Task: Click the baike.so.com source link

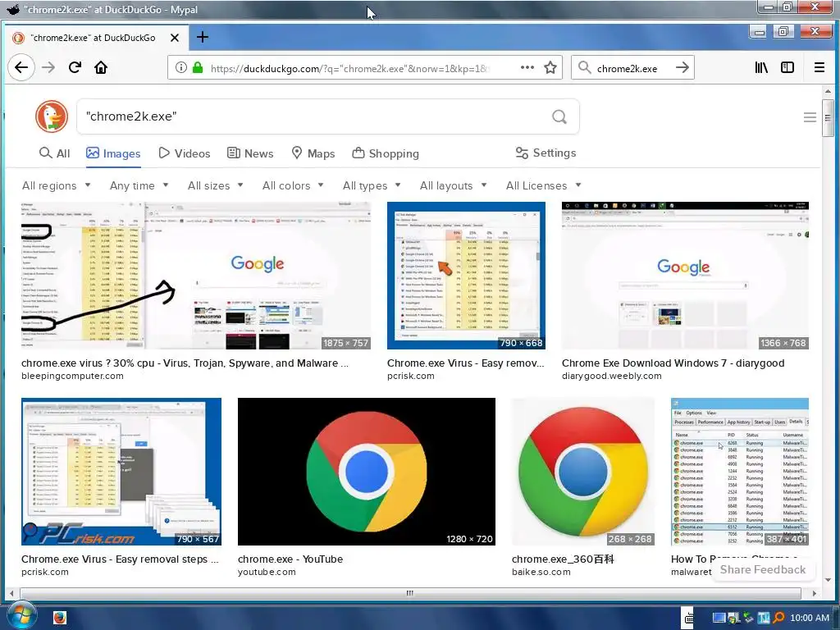Action: pos(541,572)
